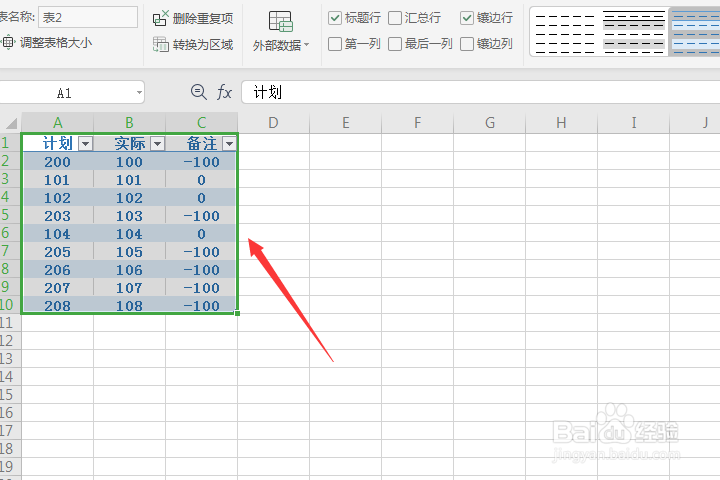
Task: Uncheck the Banded Rows (镶边行) checkbox
Action: point(467,18)
